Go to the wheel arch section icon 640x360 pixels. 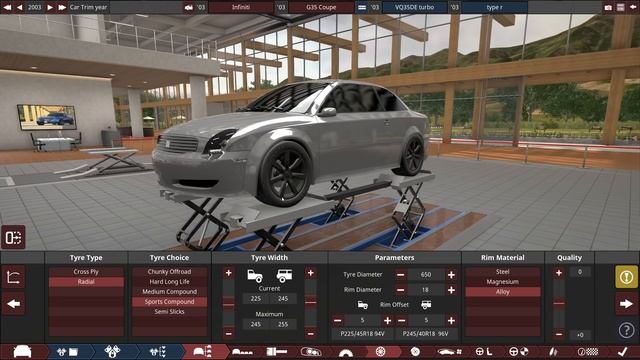346,352
